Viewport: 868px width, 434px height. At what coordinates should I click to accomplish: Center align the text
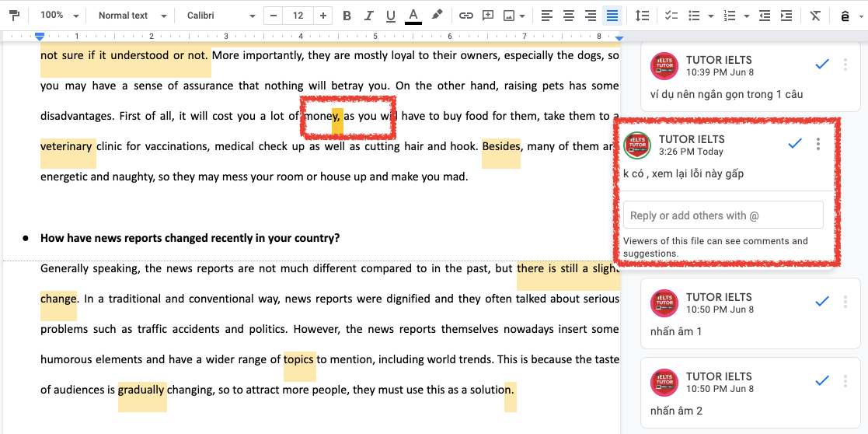(569, 16)
